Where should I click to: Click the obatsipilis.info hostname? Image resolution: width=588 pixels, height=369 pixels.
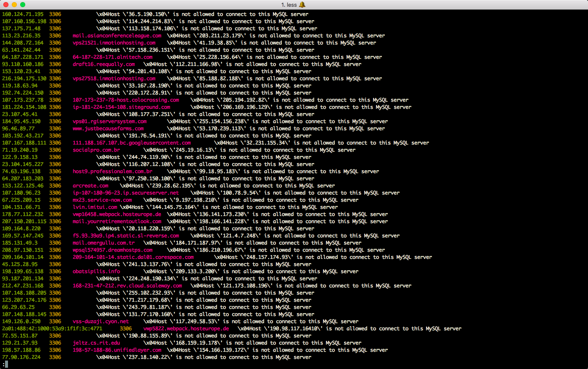96,271
